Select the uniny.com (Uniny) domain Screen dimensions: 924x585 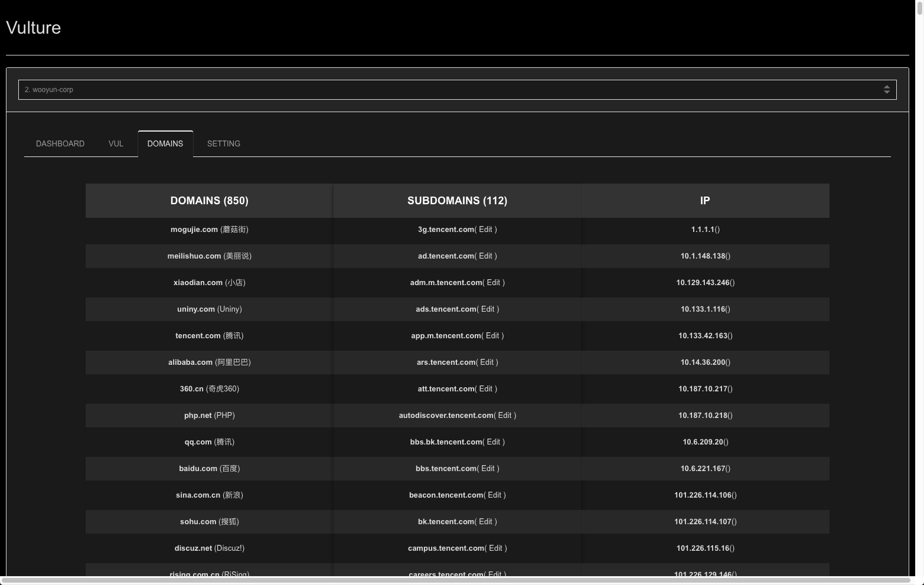(209, 309)
